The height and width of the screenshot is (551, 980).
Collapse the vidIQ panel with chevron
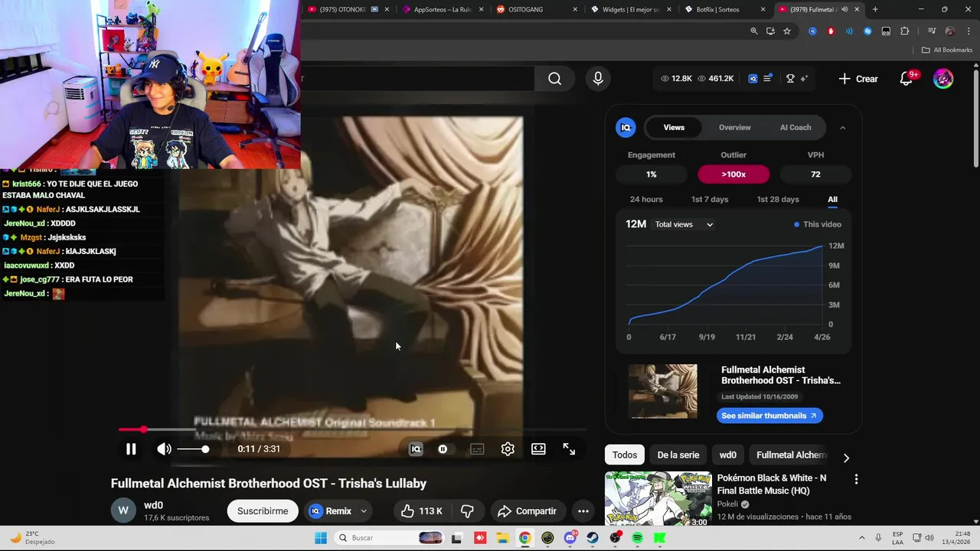(x=843, y=128)
